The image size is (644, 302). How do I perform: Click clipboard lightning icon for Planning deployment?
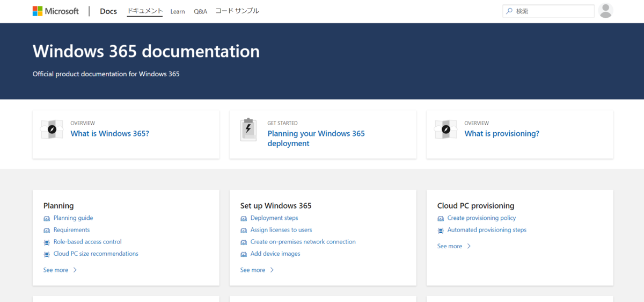(x=248, y=130)
